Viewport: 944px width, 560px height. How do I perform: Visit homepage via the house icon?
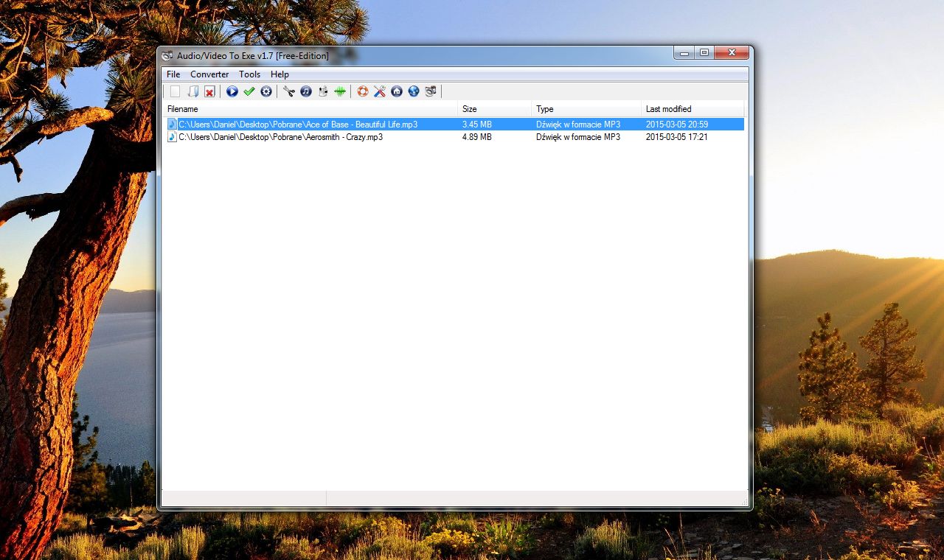coord(397,91)
